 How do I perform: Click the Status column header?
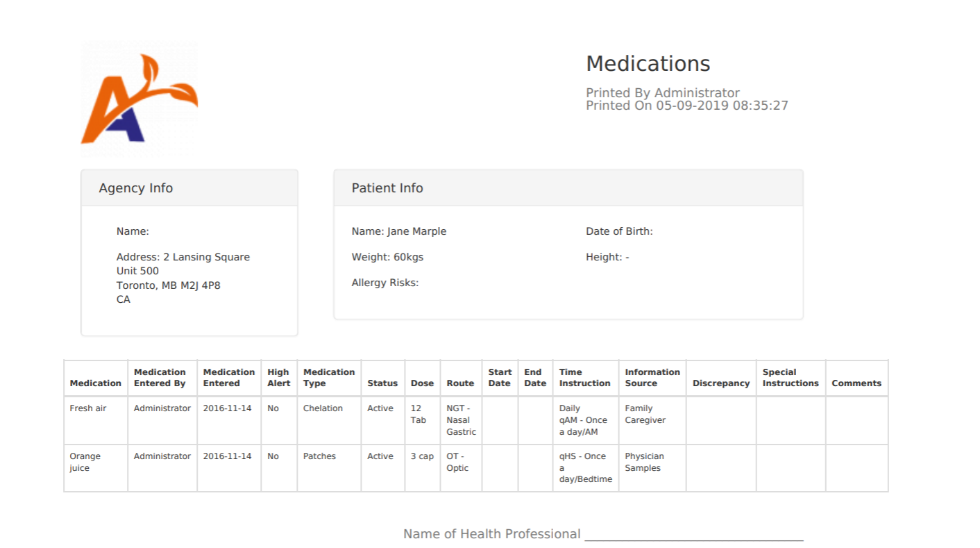click(382, 383)
